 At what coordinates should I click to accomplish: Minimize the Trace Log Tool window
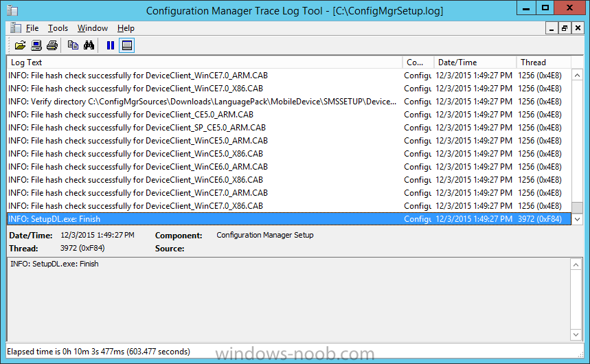(526, 8)
